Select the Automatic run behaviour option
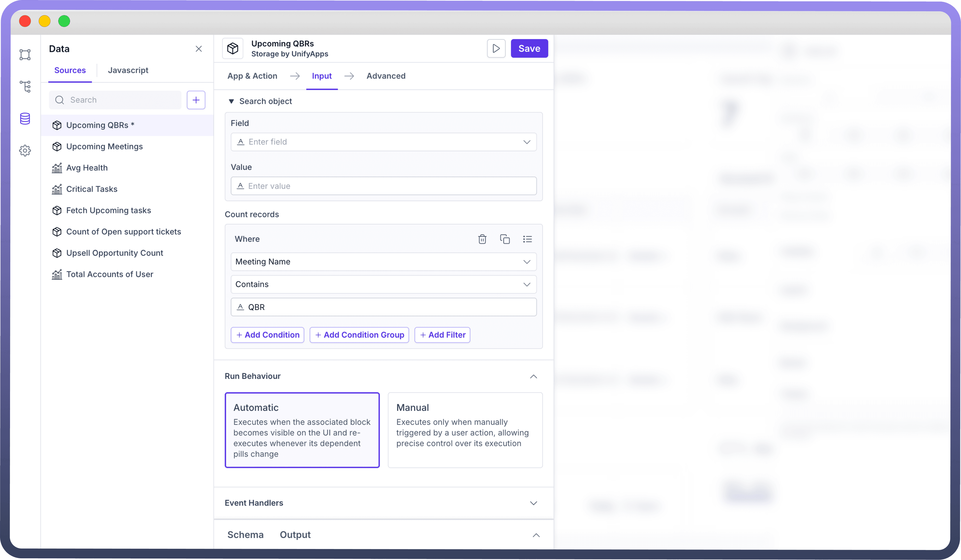961x560 pixels. click(302, 430)
